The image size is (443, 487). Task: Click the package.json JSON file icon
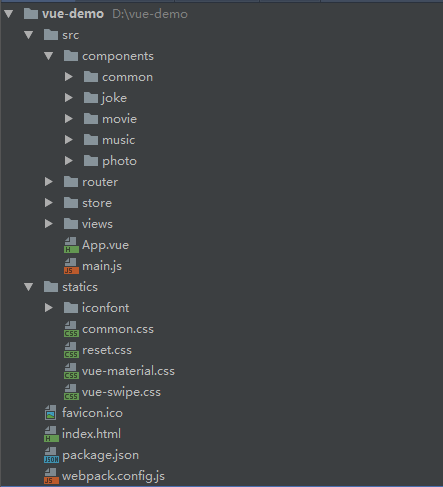coord(51,455)
